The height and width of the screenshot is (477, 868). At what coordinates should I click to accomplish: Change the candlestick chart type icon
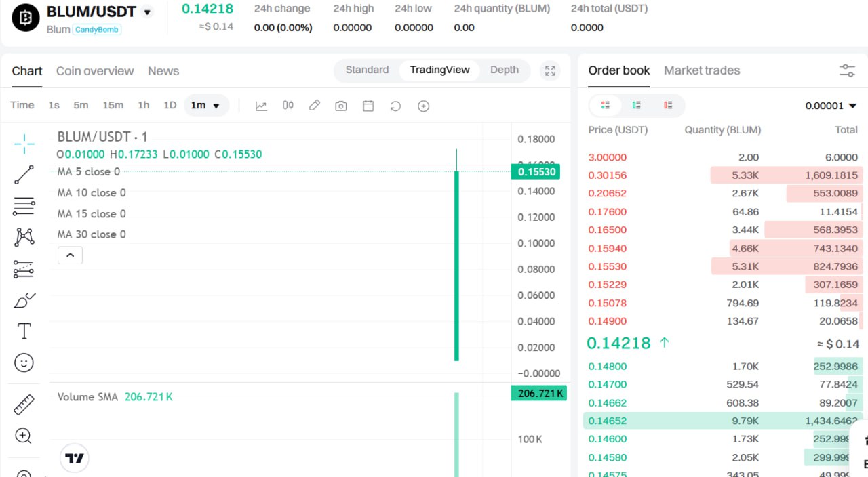point(288,106)
